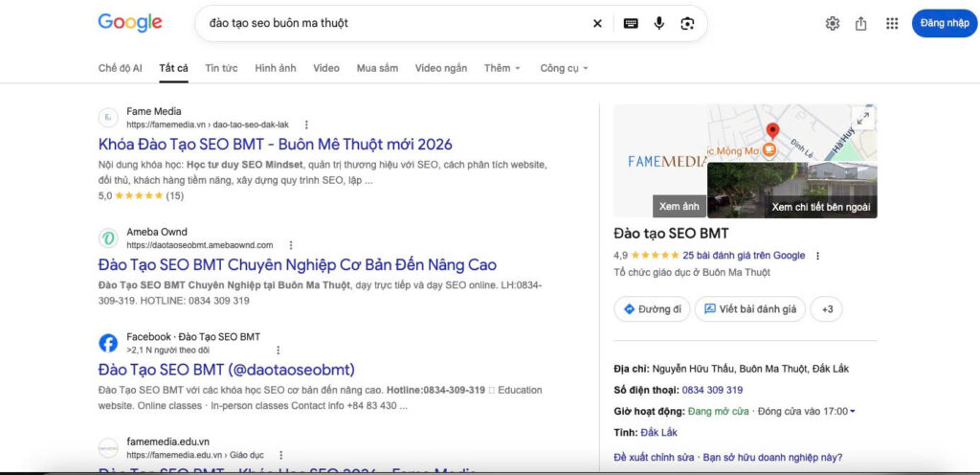This screenshot has height=475, width=980.
Task: Click the red location pin on the map
Action: tap(773, 131)
